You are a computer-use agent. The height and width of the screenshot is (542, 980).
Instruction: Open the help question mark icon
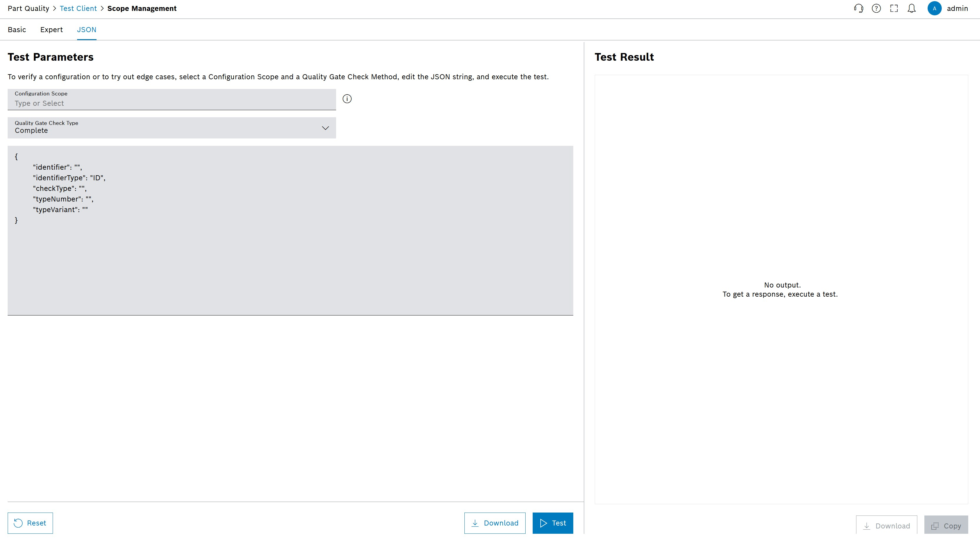coord(876,8)
